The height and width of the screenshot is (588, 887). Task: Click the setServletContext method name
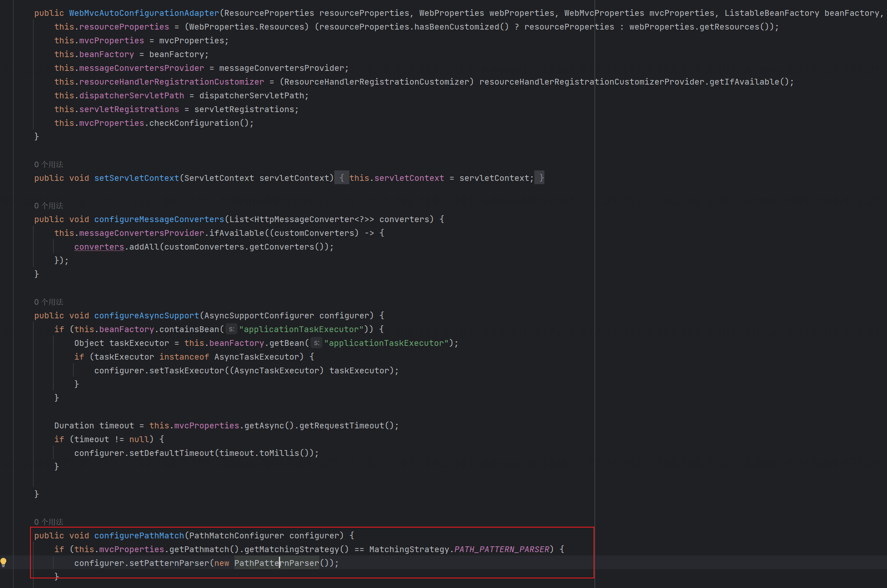pyautogui.click(x=136, y=178)
